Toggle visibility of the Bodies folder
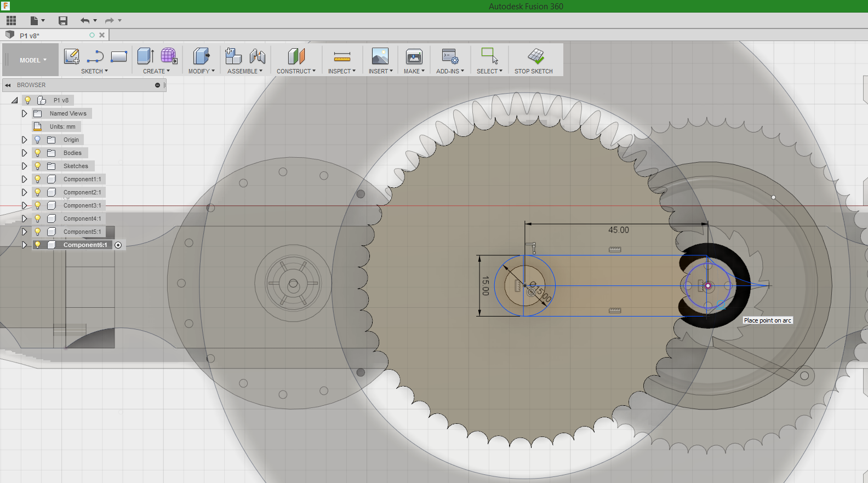The height and width of the screenshot is (483, 868). 37,153
